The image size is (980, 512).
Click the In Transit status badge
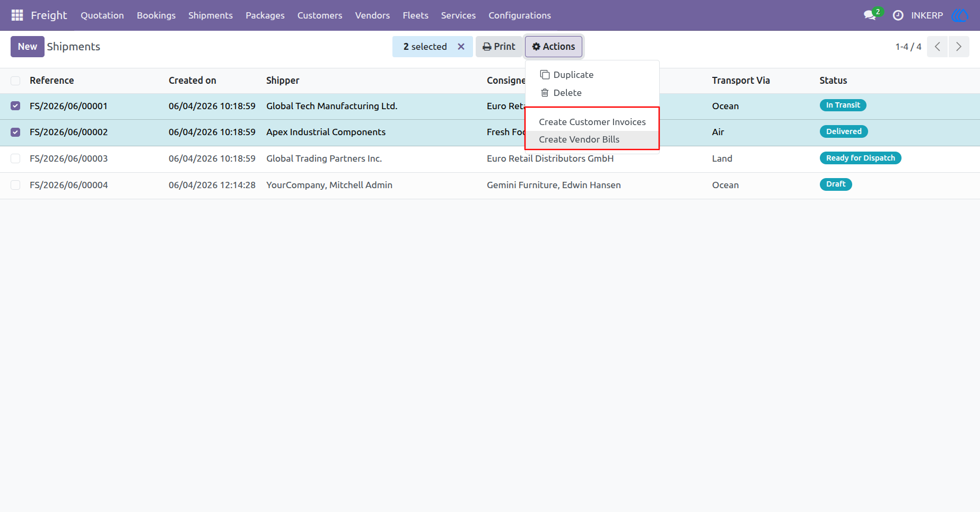click(843, 105)
